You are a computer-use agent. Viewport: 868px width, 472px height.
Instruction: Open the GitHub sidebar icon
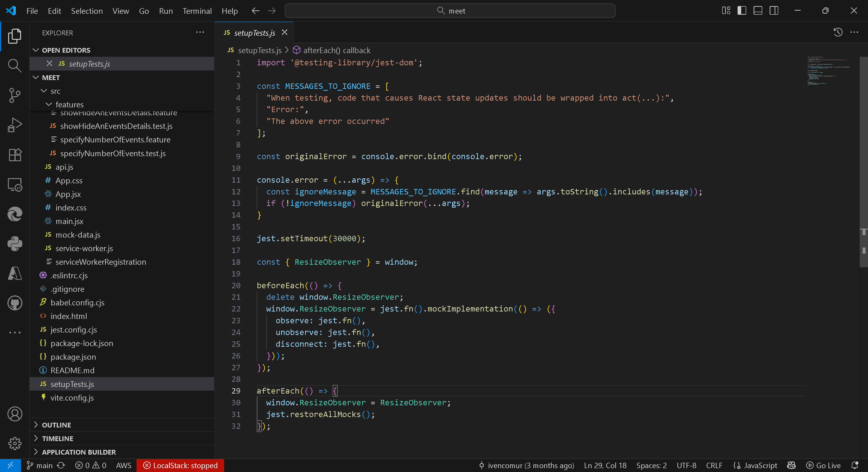[14, 302]
